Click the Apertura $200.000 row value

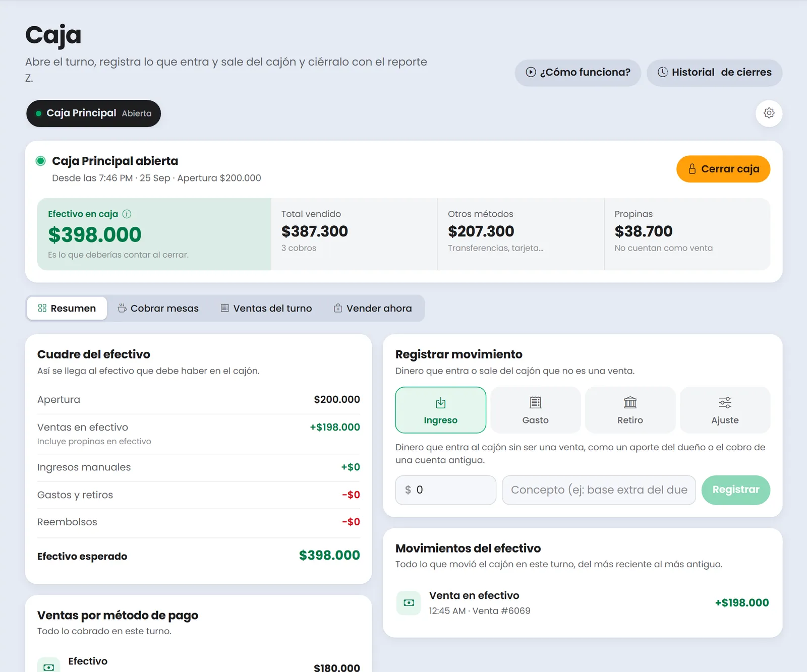(337, 400)
